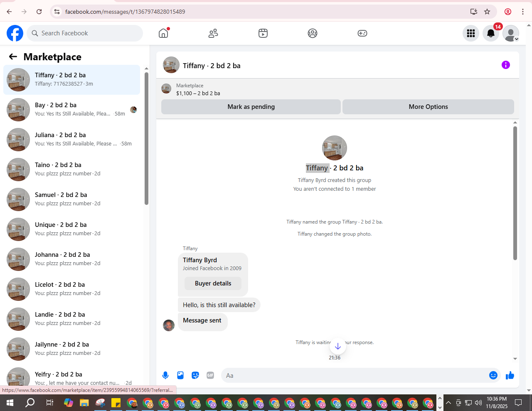Click the Hello, is this still available? message
Screen dimensions: 532x411
click(219, 305)
